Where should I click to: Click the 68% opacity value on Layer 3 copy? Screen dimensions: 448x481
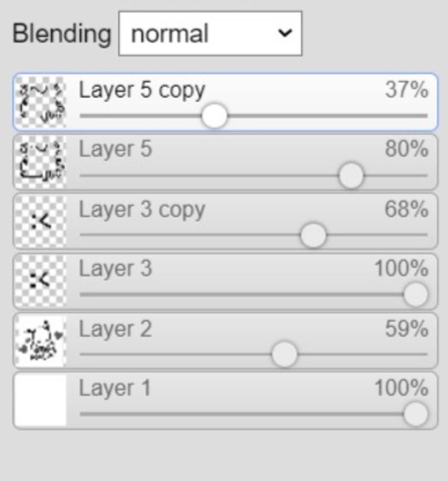click(x=406, y=209)
